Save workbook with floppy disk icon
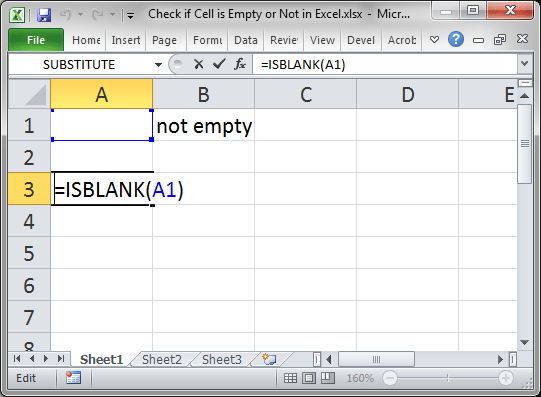The image size is (541, 397). coord(44,15)
